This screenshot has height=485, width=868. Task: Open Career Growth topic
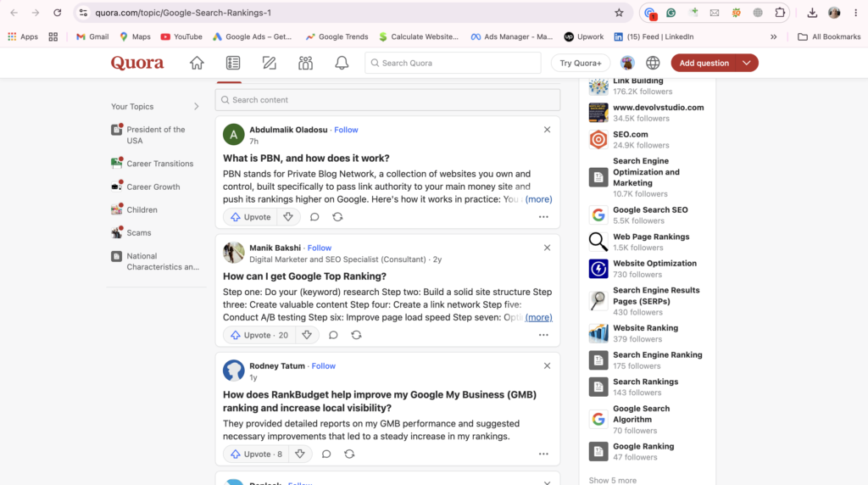[146, 187]
